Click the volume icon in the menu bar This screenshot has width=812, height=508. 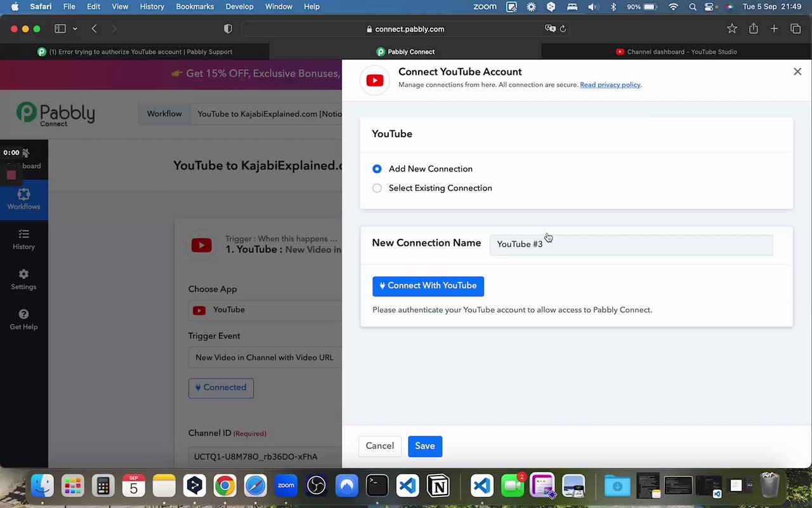click(x=593, y=7)
